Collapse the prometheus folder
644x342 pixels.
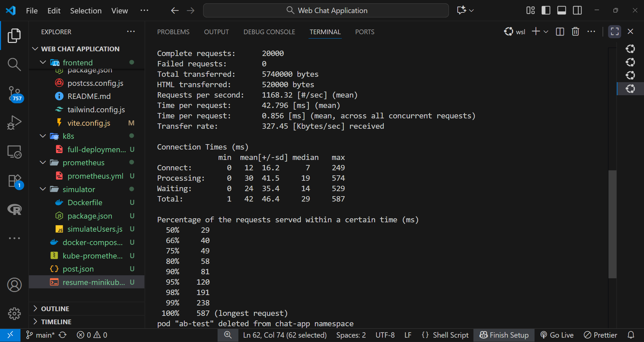(x=43, y=163)
